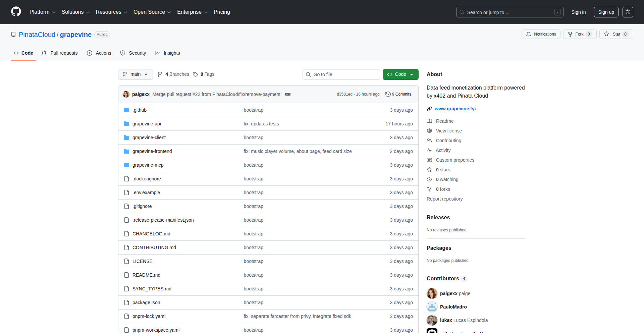Image resolution: width=644 pixels, height=333 pixels.
Task: Click the LICENSE file icon
Action: coord(126,261)
